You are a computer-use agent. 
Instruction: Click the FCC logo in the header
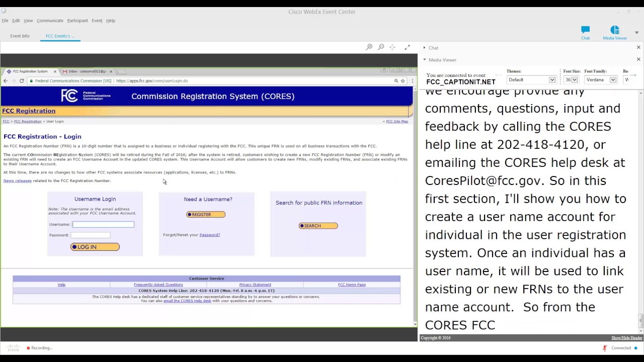point(86,96)
